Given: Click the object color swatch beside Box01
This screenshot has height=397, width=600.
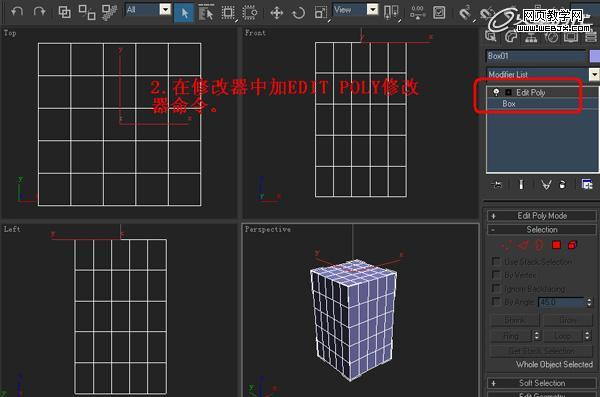Looking at the screenshot, I should coord(595,56).
